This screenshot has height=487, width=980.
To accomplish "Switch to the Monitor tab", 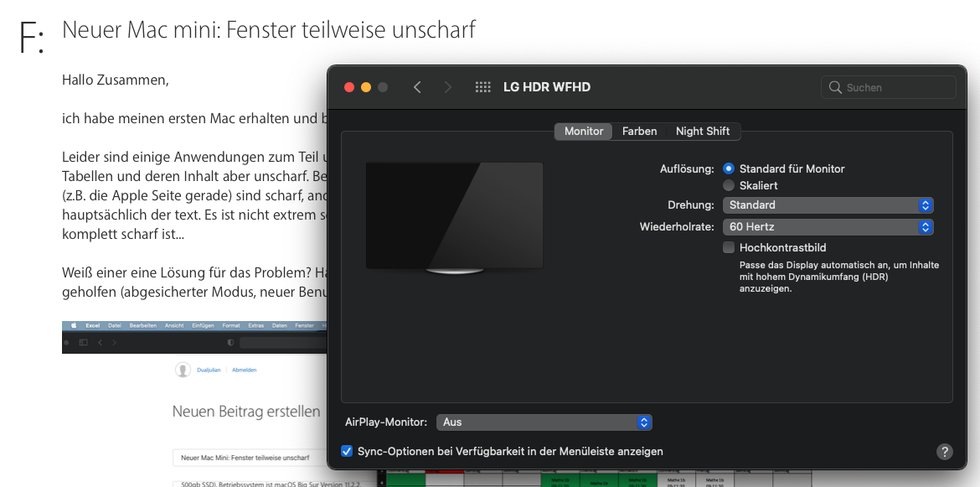I will [584, 132].
